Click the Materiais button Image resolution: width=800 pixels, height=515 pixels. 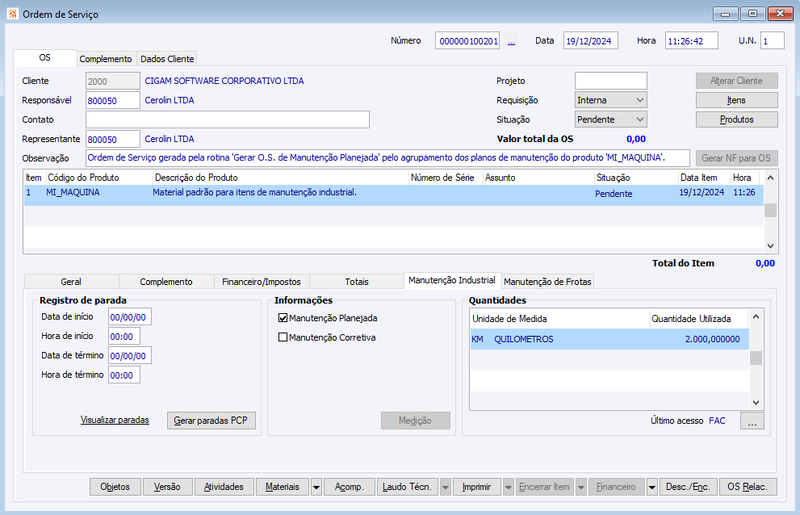pyautogui.click(x=282, y=487)
